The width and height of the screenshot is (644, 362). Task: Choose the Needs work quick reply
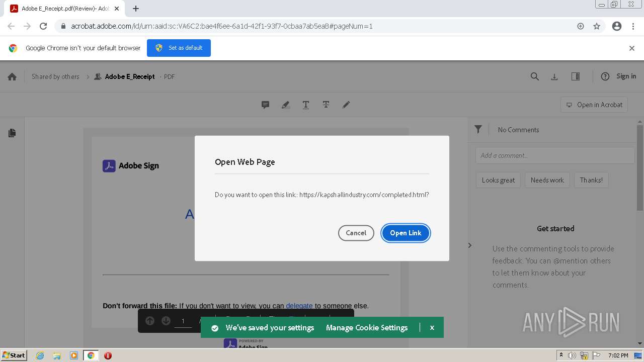(547, 180)
